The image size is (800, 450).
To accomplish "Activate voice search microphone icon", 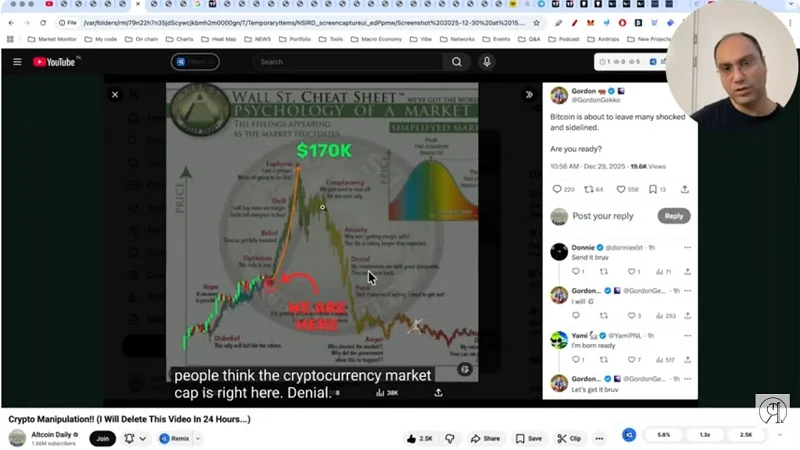I will point(487,62).
